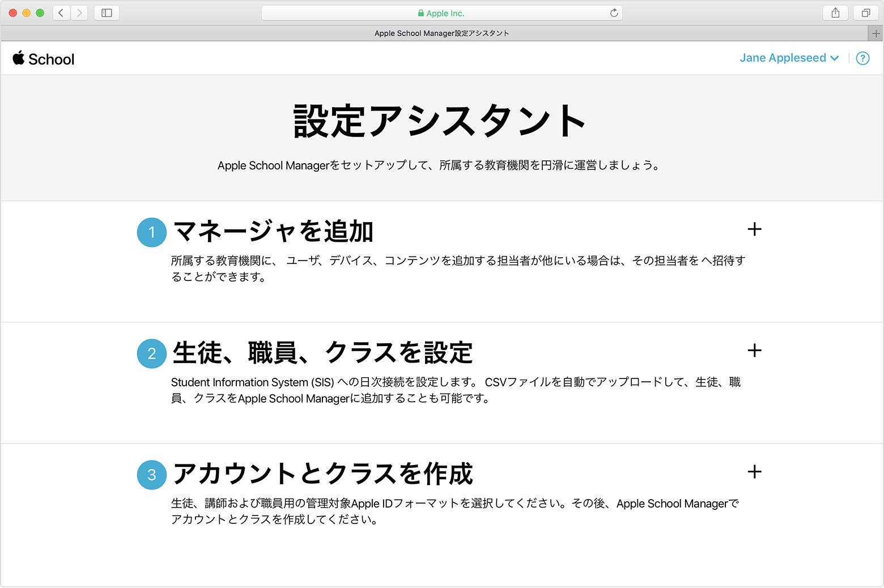The width and height of the screenshot is (884, 588).
Task: Go forward with Safari's forward arrow
Action: pos(79,12)
